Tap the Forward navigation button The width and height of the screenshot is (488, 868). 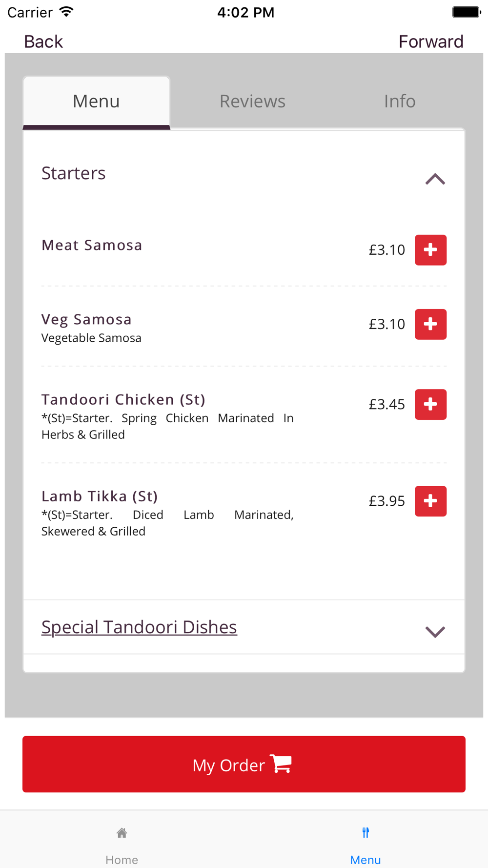(431, 41)
